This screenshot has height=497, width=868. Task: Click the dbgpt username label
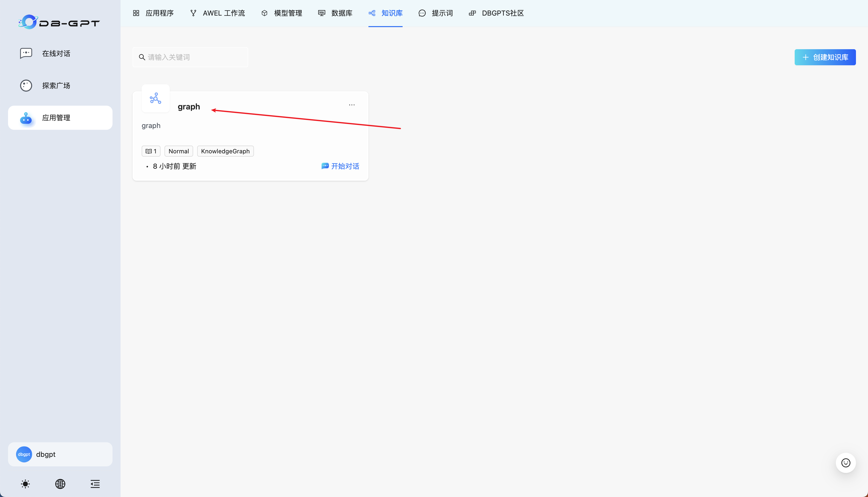(46, 454)
